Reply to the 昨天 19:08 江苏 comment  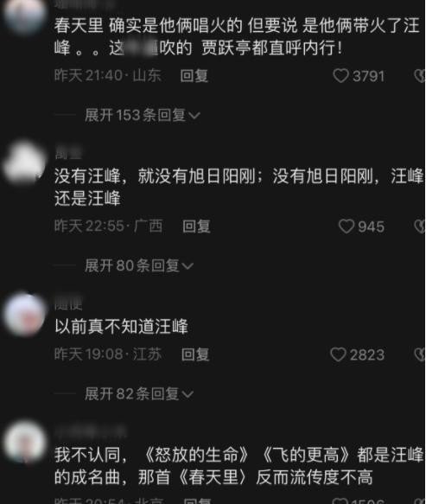tap(195, 354)
